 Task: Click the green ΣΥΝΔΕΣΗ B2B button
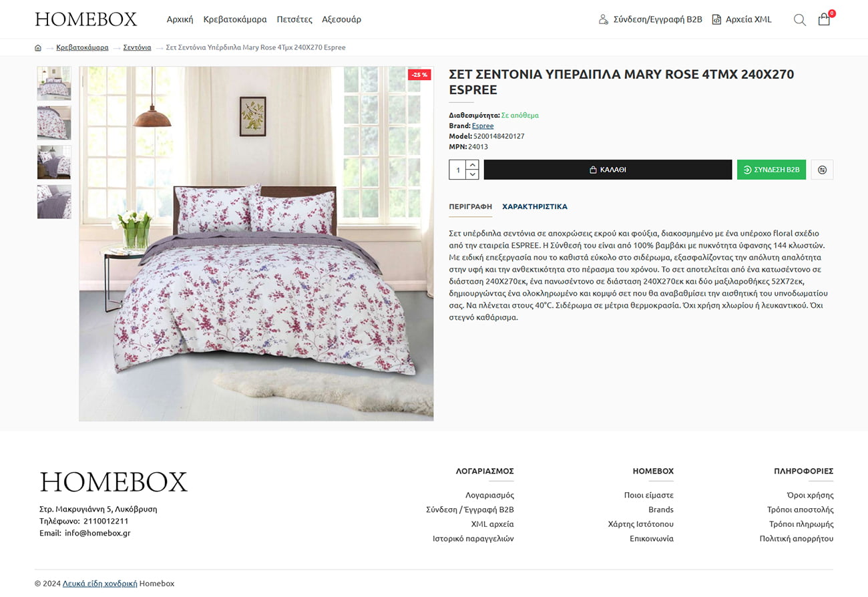771,170
